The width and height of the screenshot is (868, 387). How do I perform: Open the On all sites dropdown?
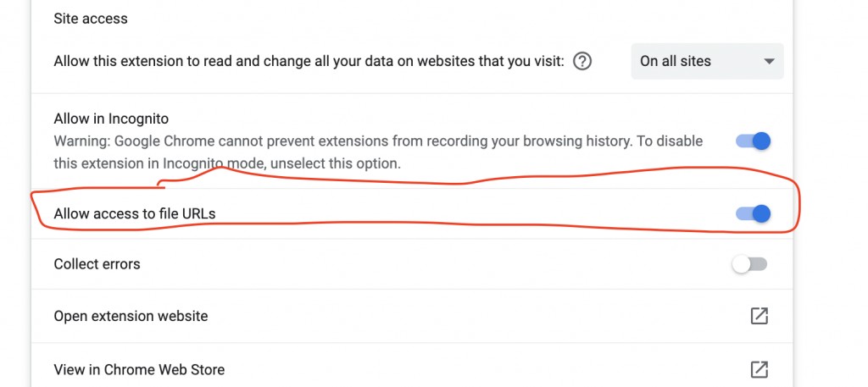707,61
